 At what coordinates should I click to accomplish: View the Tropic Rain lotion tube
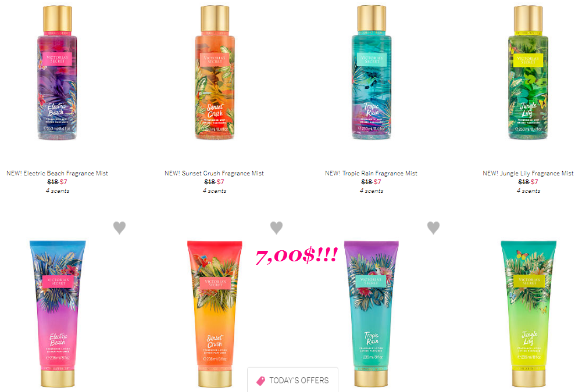[x=371, y=314]
